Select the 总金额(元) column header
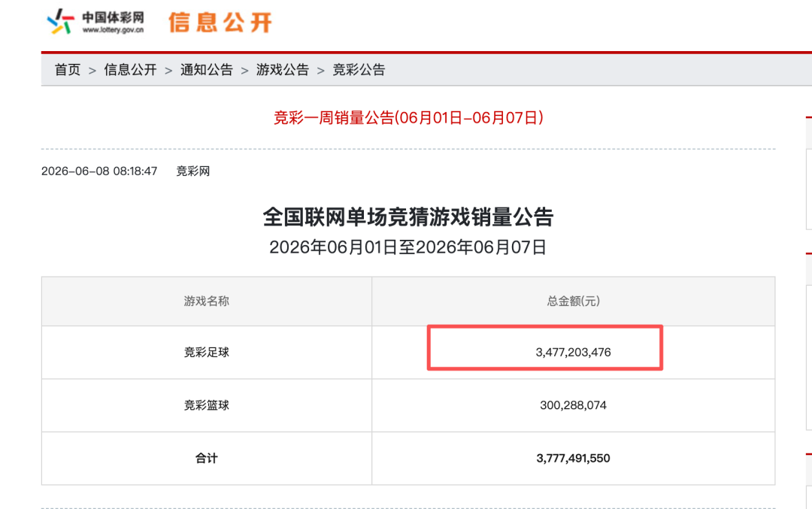Viewport: 812px width, 509px height. (x=573, y=301)
